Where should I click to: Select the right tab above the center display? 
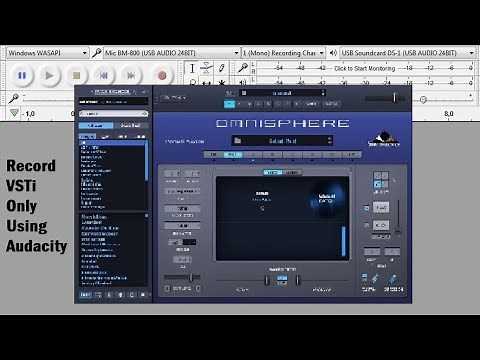click(292, 172)
